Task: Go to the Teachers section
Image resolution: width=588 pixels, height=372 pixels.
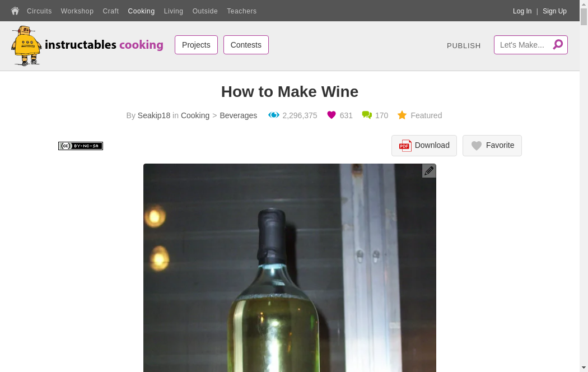Action: [241, 11]
